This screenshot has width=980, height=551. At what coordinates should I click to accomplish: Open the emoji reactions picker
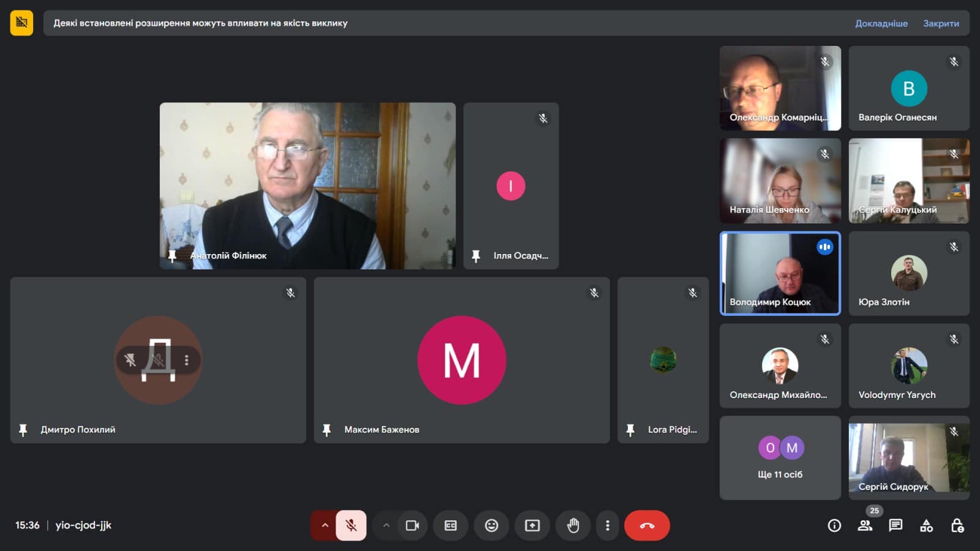[x=491, y=525]
